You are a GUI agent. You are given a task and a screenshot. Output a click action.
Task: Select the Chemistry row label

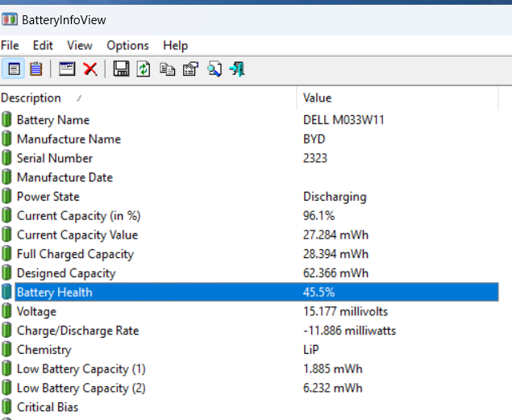[44, 350]
